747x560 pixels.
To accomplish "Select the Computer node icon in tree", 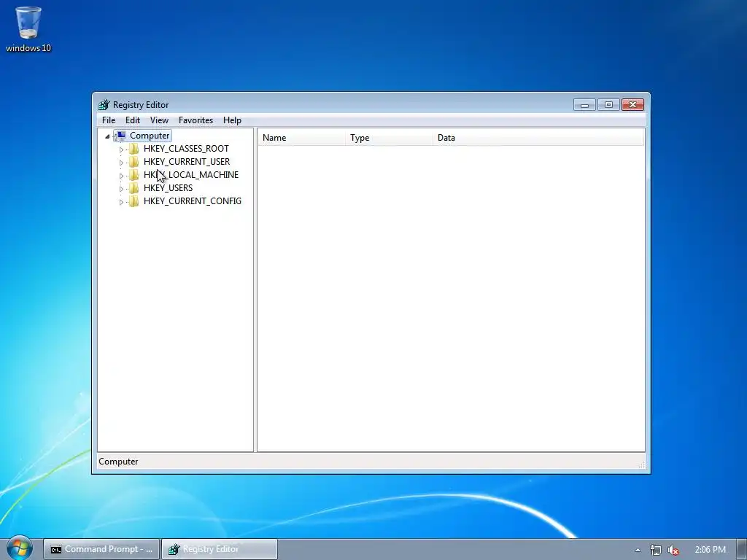I will (121, 136).
